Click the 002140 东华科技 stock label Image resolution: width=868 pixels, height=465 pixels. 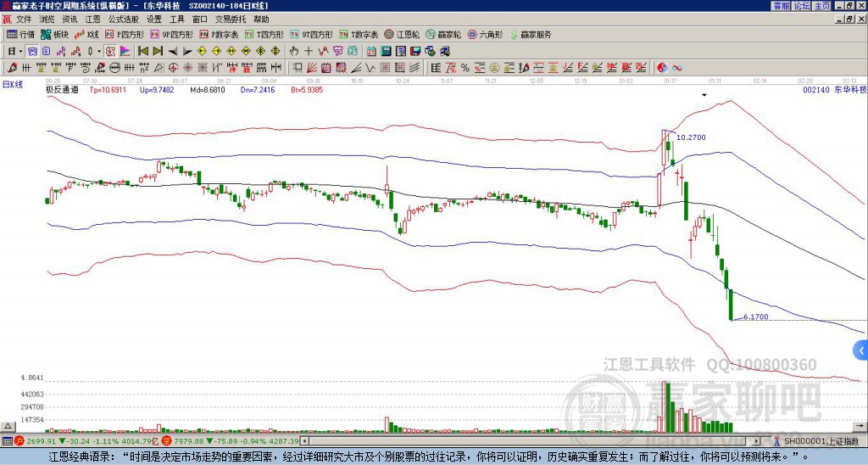coord(835,90)
